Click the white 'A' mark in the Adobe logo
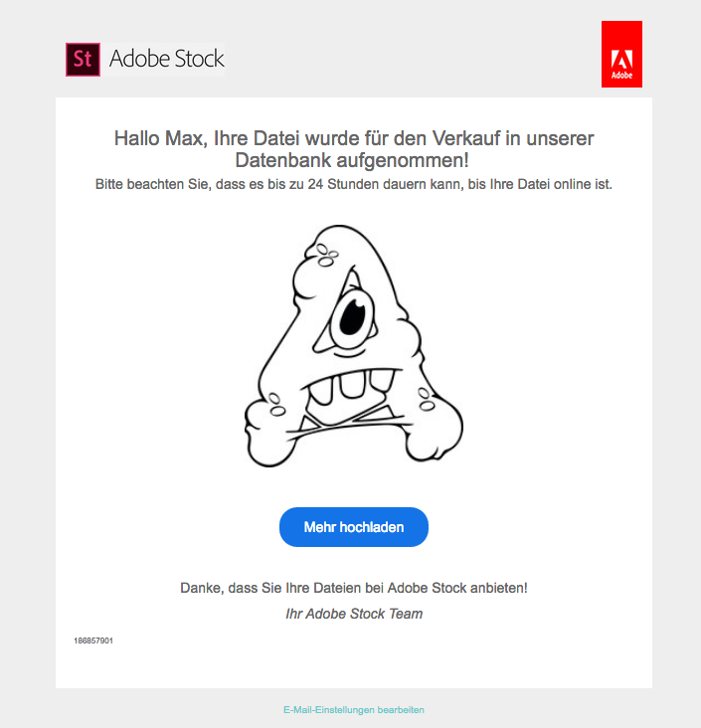The width and height of the screenshot is (701, 728). [x=621, y=57]
